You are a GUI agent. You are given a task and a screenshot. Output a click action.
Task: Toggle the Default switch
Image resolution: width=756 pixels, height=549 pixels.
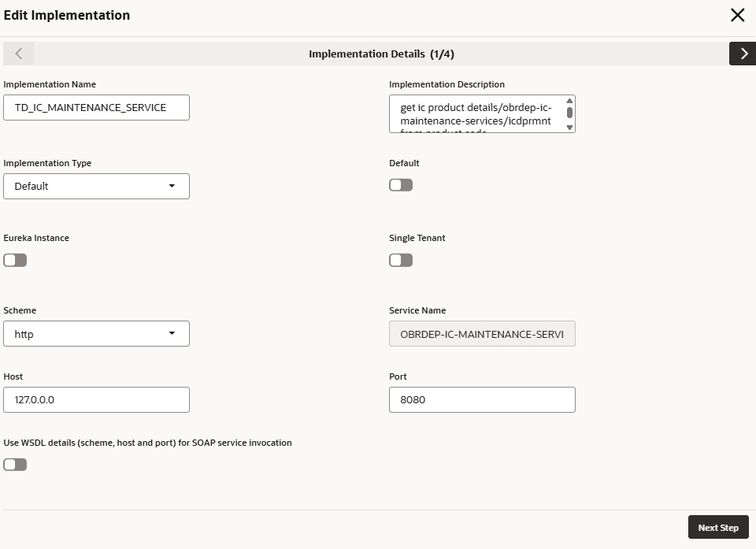click(x=401, y=185)
